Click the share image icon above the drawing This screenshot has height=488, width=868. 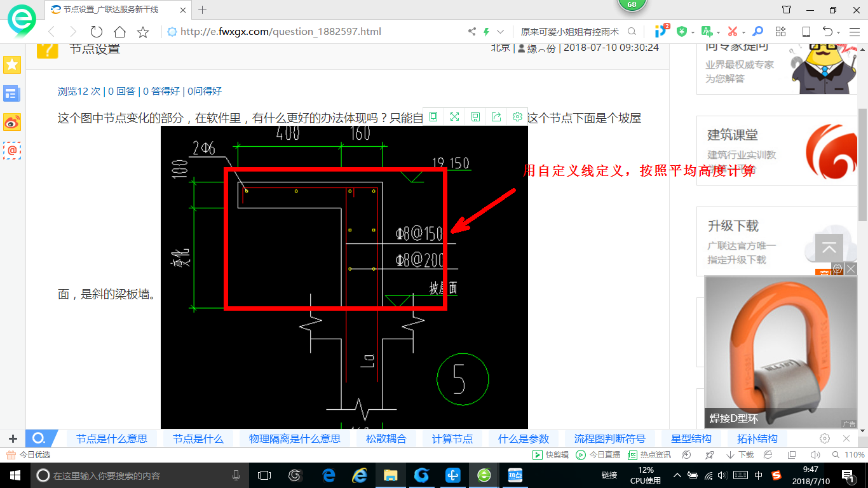tap(496, 116)
